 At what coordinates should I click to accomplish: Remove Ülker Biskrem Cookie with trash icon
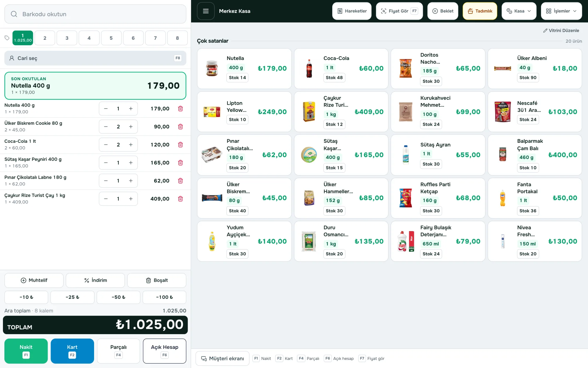pos(181,127)
